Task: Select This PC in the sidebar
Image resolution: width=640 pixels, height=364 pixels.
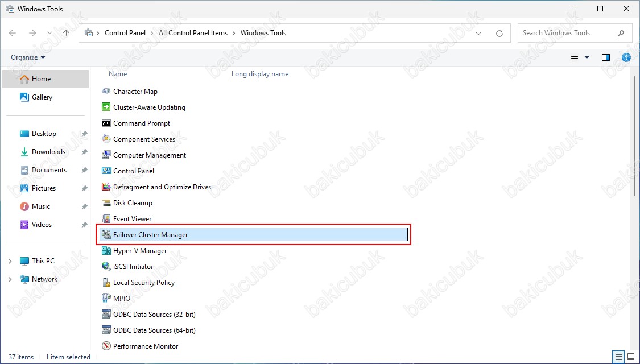Action: point(43,260)
